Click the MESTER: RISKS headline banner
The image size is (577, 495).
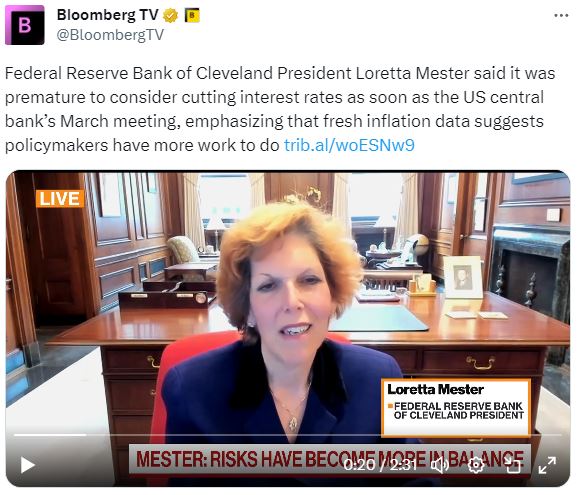330,459
